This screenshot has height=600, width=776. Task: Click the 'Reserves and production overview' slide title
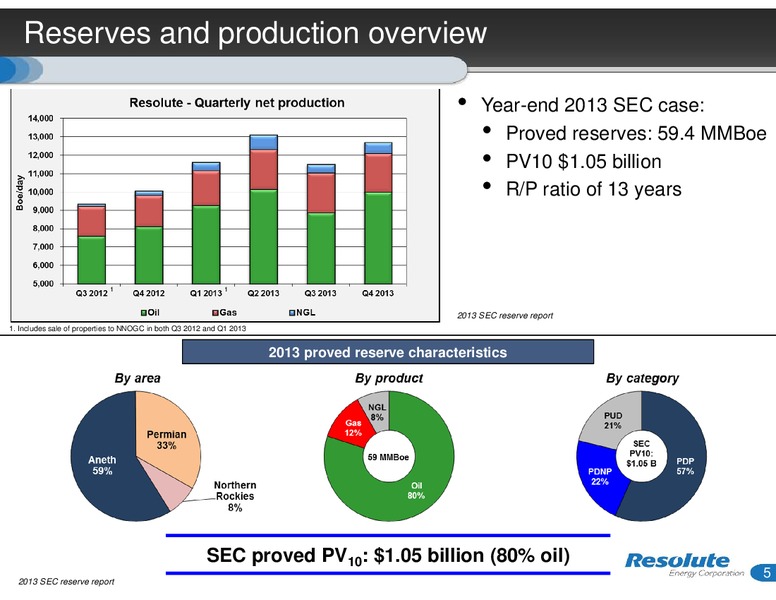point(255,33)
